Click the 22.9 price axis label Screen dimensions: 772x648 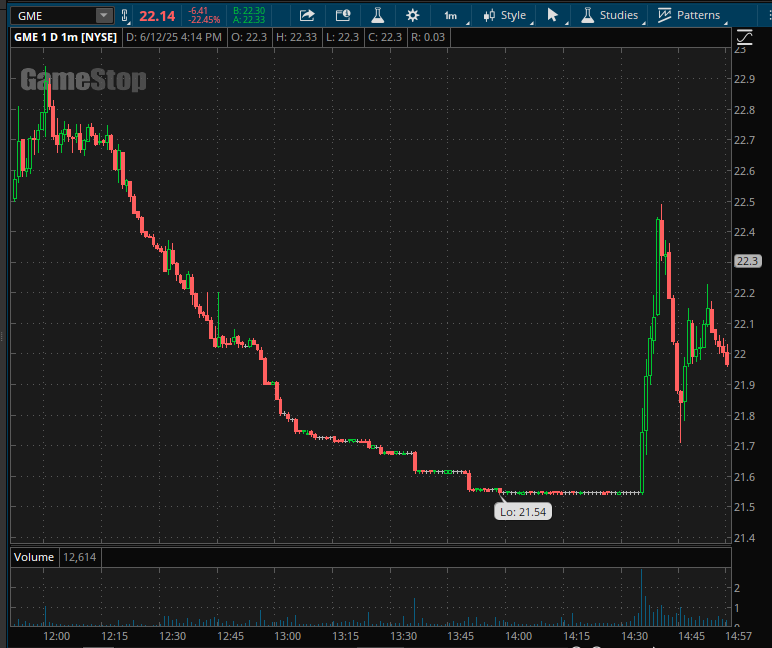point(744,79)
